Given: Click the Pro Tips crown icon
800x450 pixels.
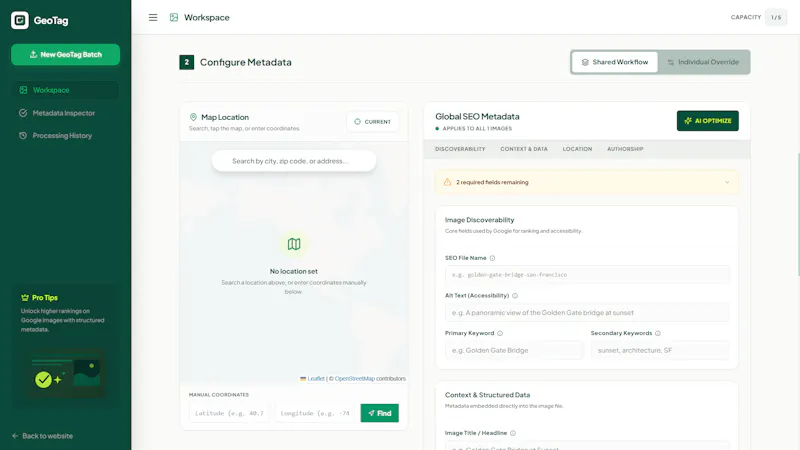Looking at the screenshot, I should pos(25,297).
